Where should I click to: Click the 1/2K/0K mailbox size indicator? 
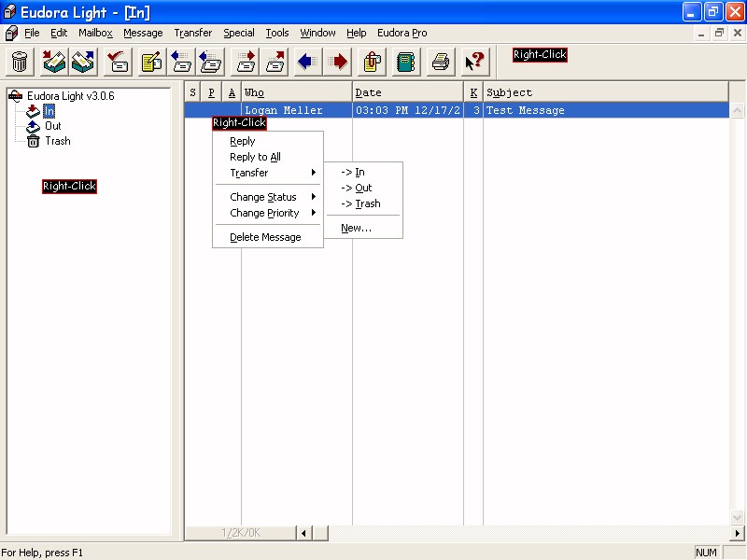coord(241,533)
